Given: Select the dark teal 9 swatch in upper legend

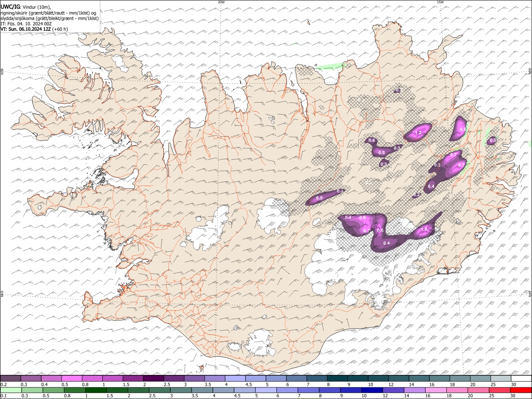Looking at the screenshot, I should [357, 379].
